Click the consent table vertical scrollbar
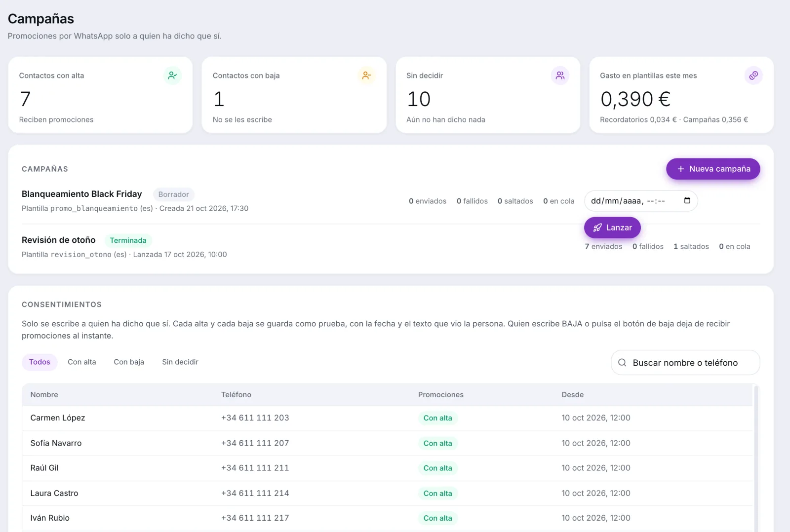The height and width of the screenshot is (532, 790). tap(756, 457)
